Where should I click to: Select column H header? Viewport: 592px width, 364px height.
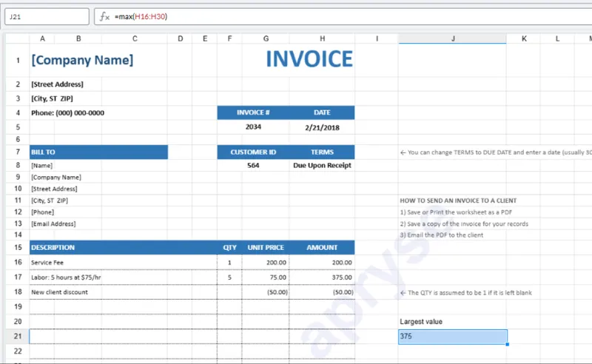(322, 38)
